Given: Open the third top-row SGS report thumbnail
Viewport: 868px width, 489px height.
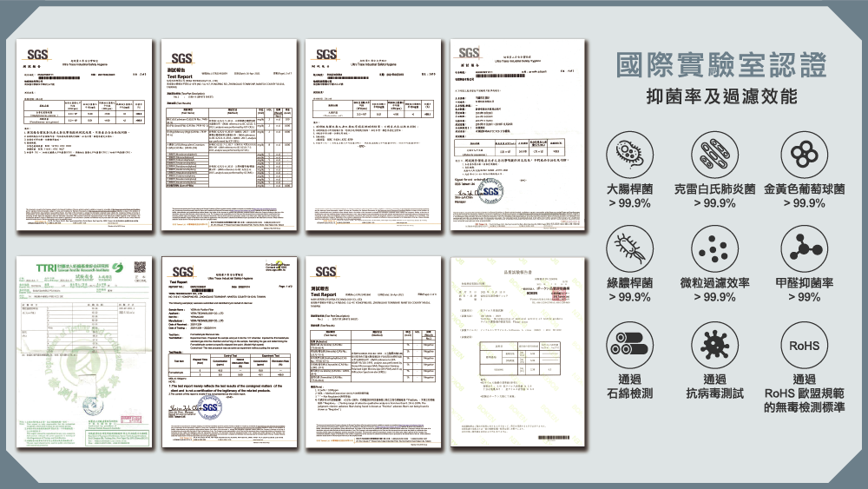Looking at the screenshot, I should coord(373,135).
